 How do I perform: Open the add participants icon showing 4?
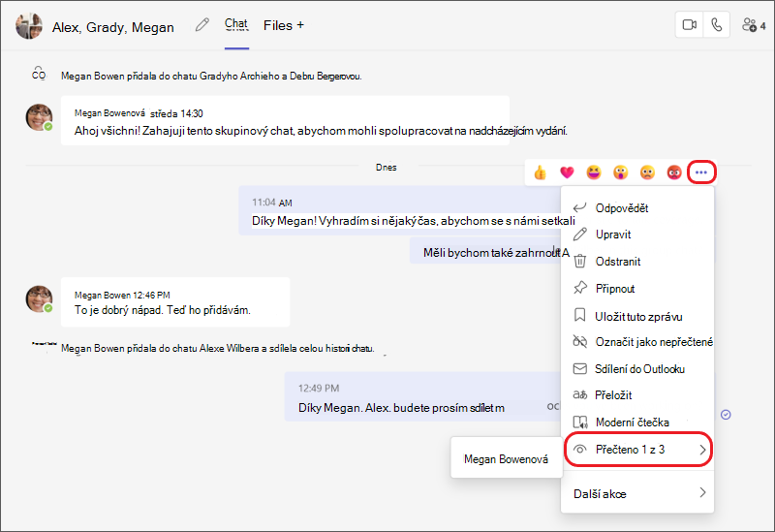tap(754, 25)
